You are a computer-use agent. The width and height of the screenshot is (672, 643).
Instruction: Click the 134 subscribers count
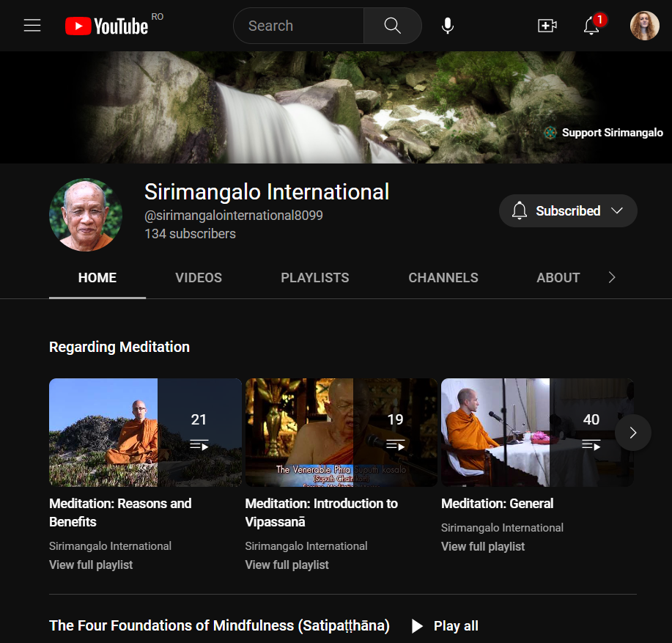(x=190, y=234)
